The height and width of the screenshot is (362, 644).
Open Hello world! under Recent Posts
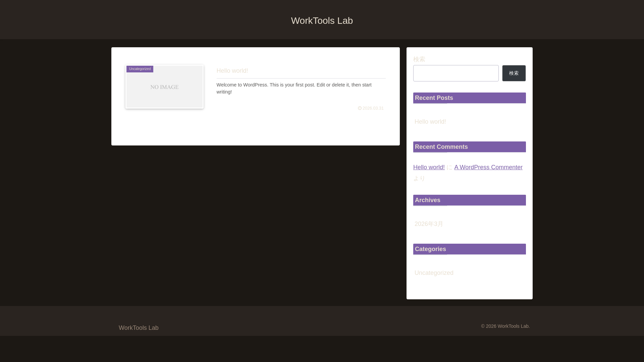pos(430,122)
